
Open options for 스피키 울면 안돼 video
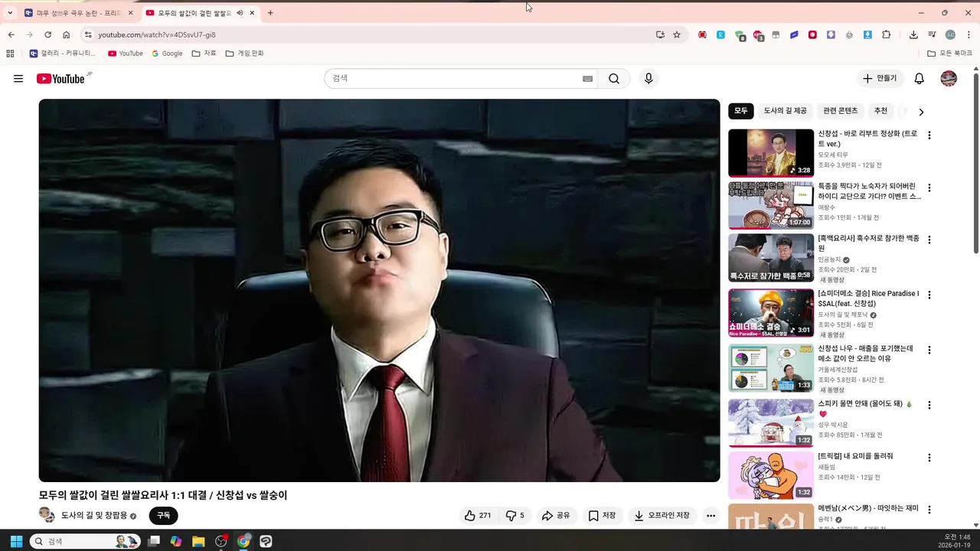pos(929,405)
